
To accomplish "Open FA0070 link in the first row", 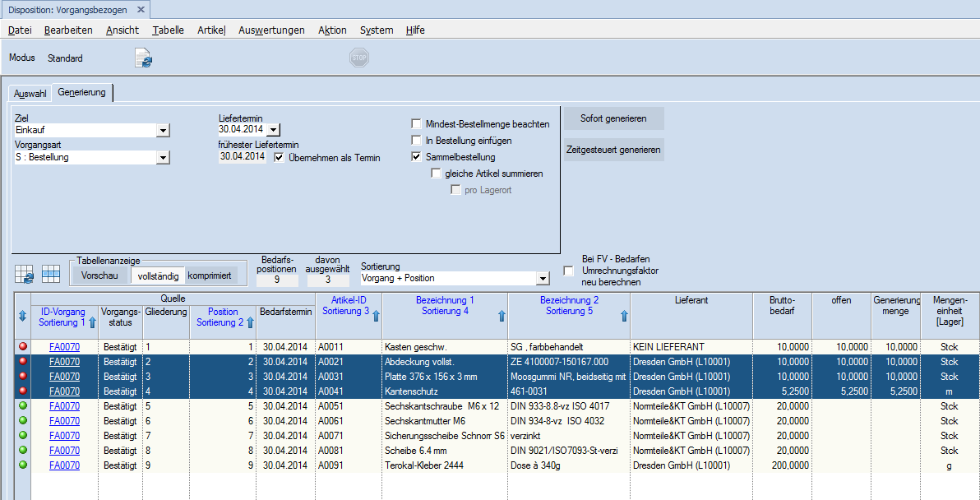I will coord(64,347).
